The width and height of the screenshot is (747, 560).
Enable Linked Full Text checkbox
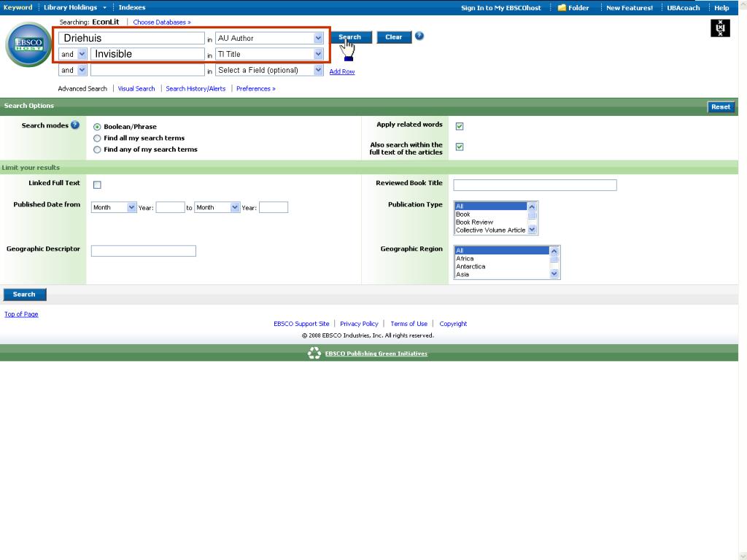[x=97, y=184]
